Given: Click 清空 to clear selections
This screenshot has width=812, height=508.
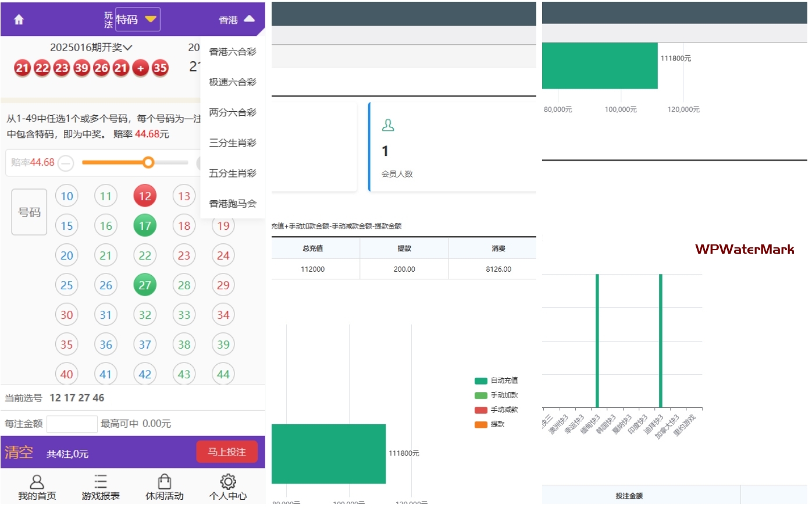Looking at the screenshot, I should point(19,453).
